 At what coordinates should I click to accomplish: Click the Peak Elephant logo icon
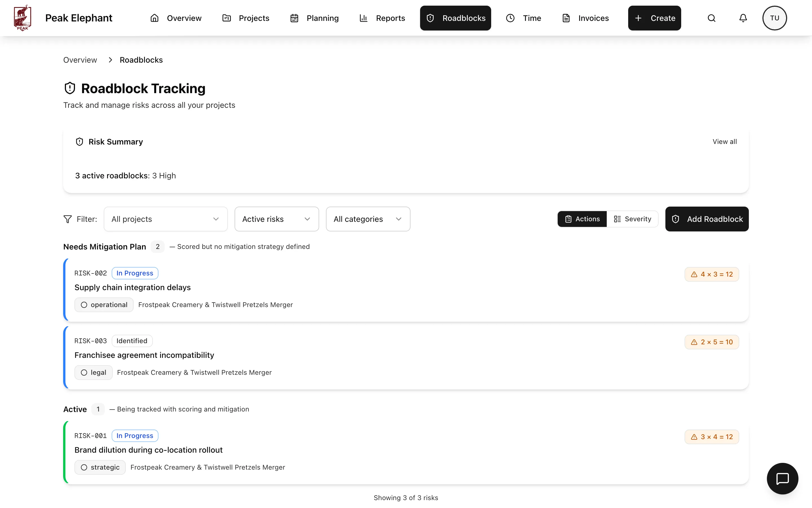(x=23, y=18)
